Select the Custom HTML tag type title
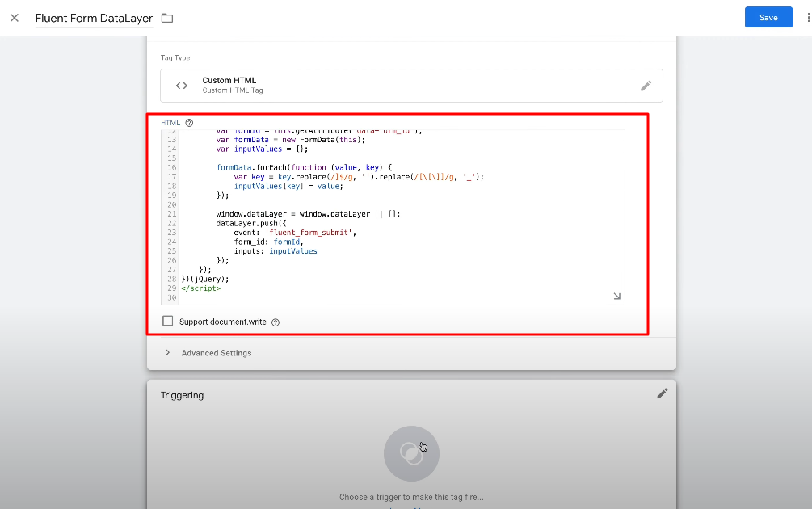This screenshot has width=812, height=509. [229, 81]
